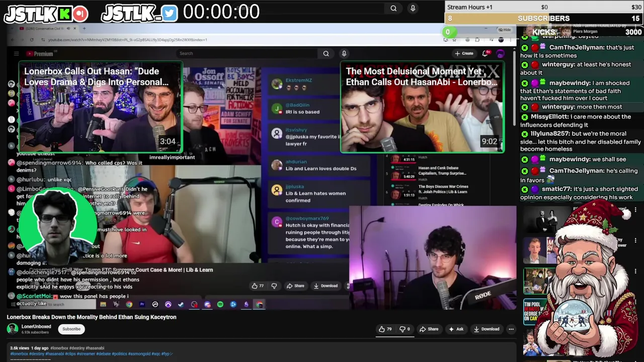Open the YouTube hamburger guide menu

pyautogui.click(x=16, y=54)
